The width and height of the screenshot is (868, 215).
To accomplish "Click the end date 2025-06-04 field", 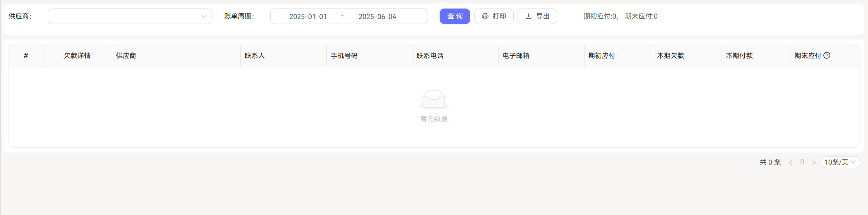I will [377, 16].
